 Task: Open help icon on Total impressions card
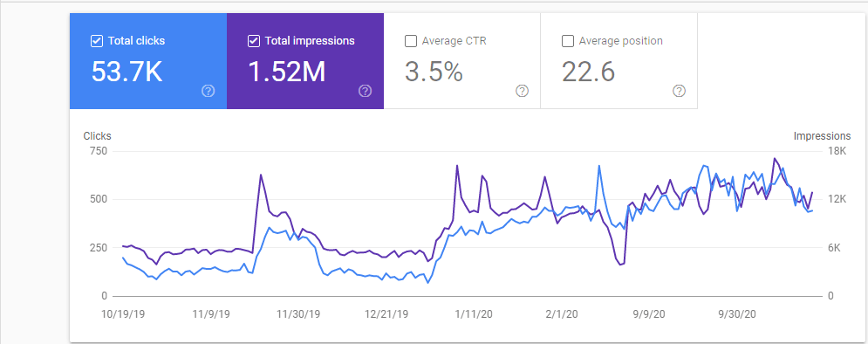(365, 91)
